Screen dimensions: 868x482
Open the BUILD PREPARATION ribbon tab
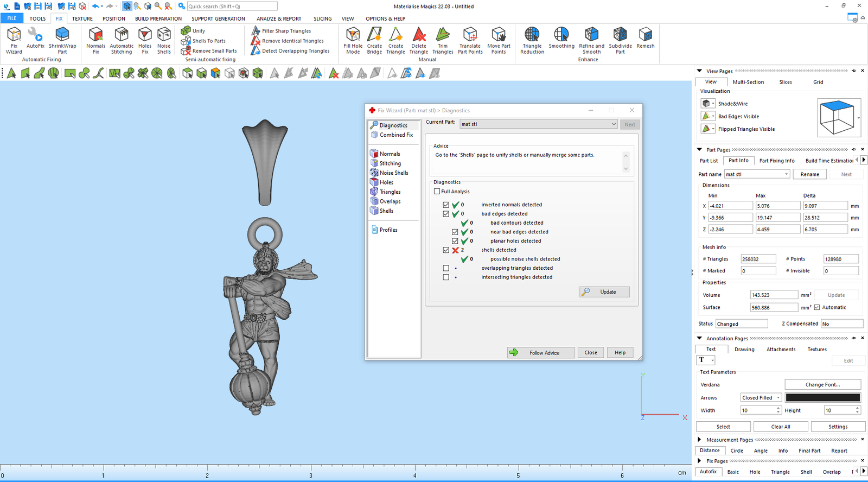(x=158, y=18)
